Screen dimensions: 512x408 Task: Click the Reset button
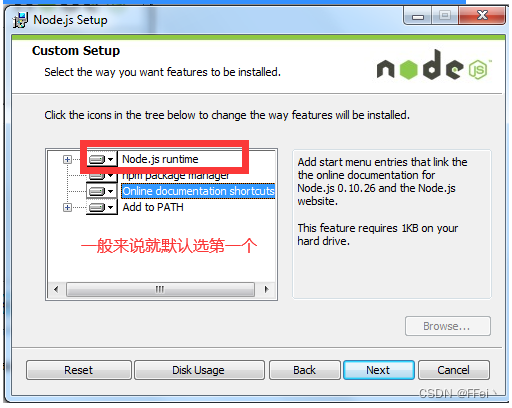[x=79, y=370]
